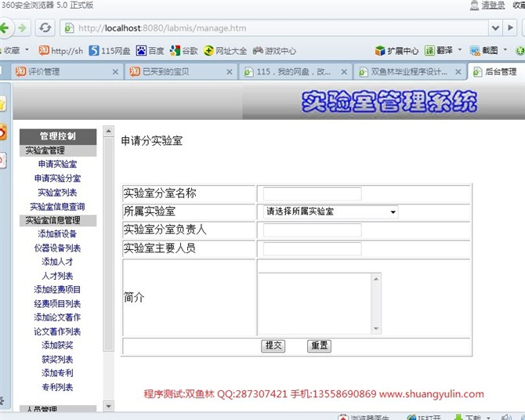
Task: Open the 经费项目列表 menu link
Action: (57, 303)
